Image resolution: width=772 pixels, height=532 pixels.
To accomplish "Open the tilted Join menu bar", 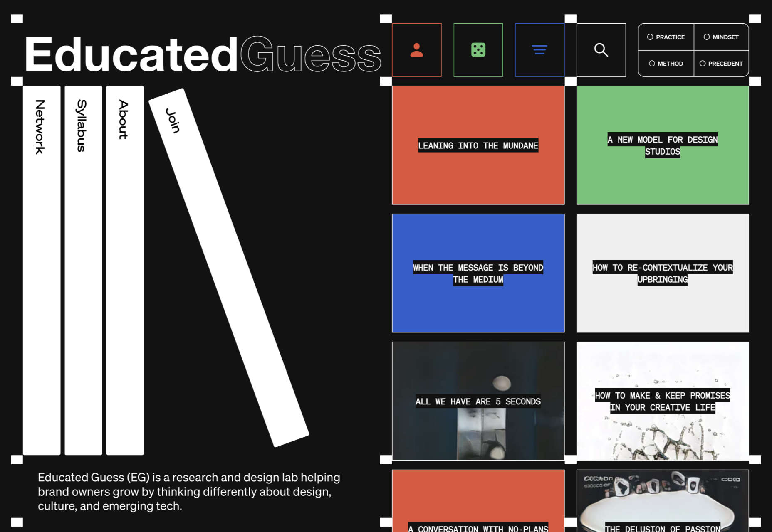I will click(x=229, y=268).
